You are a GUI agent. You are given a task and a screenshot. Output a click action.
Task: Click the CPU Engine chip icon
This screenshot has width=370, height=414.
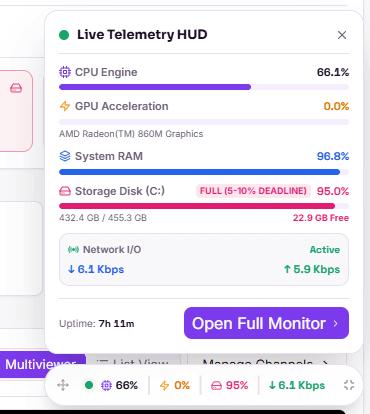[65, 72]
